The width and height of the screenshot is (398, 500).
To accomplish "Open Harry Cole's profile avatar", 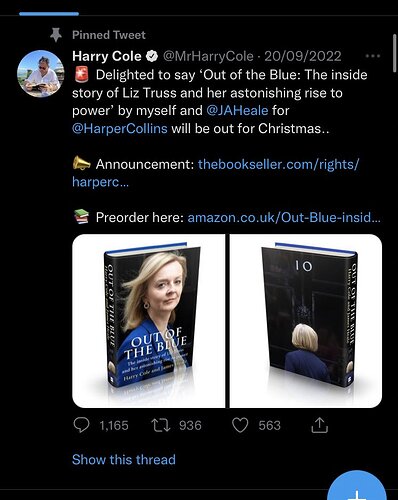I will coord(40,74).
